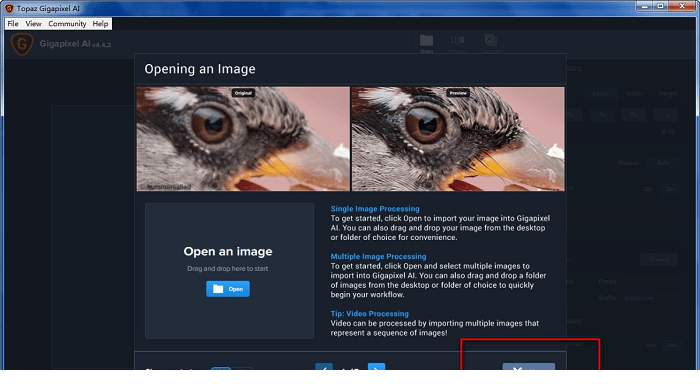The image size is (700, 384).
Task: Open the File menu
Action: coord(13,24)
